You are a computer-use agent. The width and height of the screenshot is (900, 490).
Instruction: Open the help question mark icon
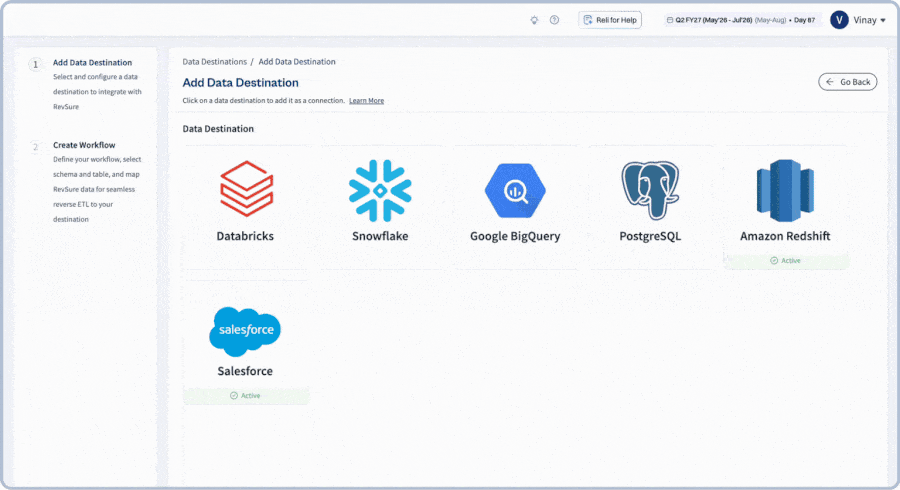click(554, 20)
